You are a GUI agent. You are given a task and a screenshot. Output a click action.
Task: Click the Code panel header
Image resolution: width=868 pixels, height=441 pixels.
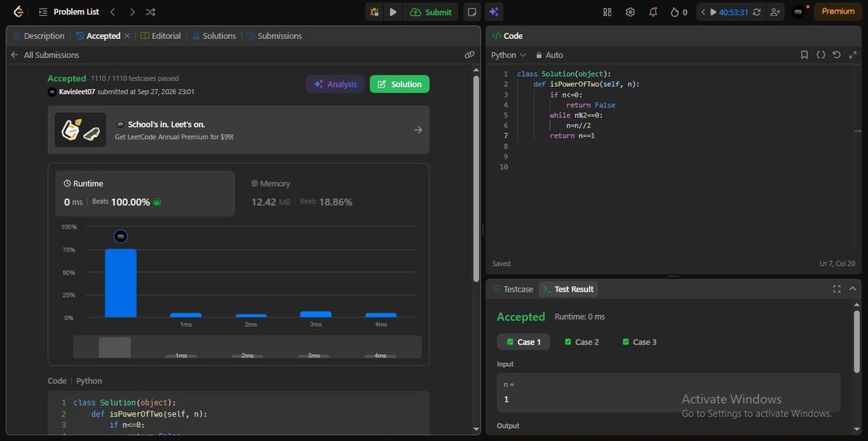coord(508,35)
